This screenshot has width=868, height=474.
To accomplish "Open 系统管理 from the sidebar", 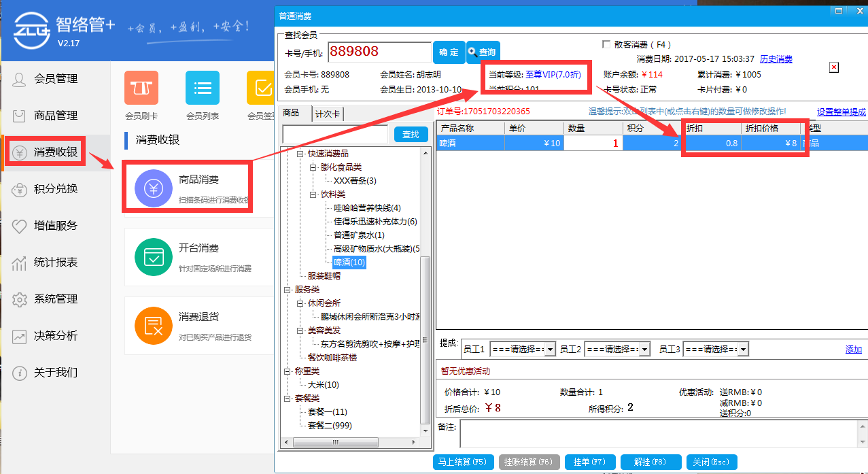I will (54, 299).
